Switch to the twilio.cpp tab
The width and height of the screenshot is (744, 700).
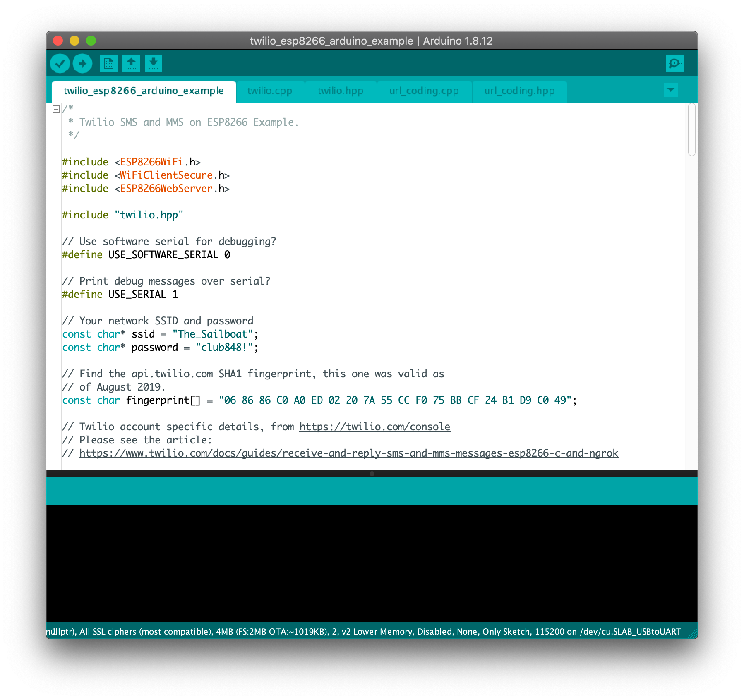click(270, 91)
